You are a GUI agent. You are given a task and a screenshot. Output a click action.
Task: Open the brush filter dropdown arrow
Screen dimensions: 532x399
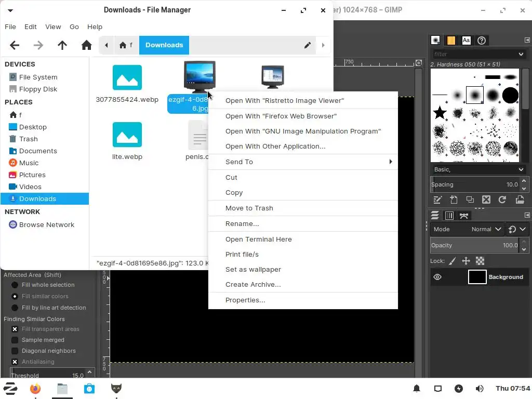[521, 54]
